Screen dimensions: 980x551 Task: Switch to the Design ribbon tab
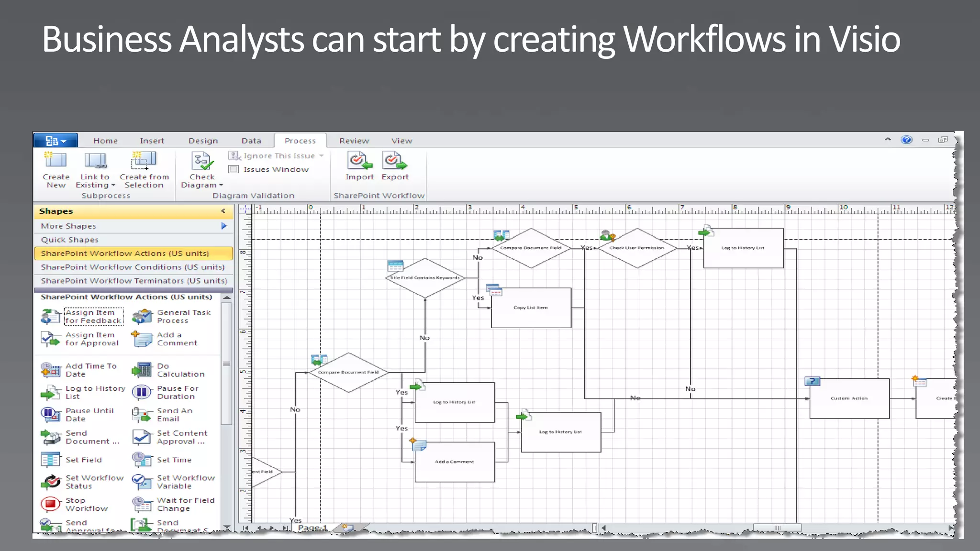point(203,141)
